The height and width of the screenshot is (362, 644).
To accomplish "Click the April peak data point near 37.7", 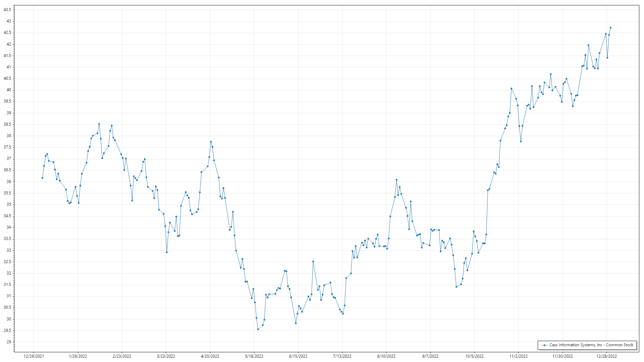I will 211,142.
